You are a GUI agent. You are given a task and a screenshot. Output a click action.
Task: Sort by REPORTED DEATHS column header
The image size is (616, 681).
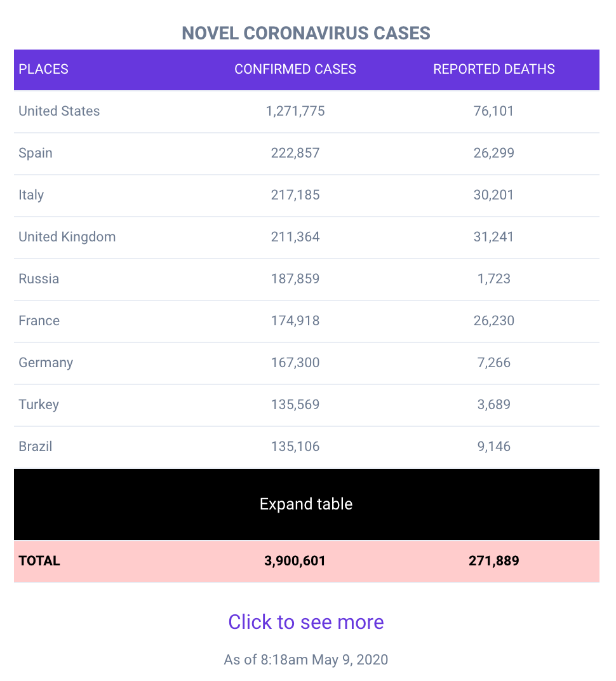[494, 69]
